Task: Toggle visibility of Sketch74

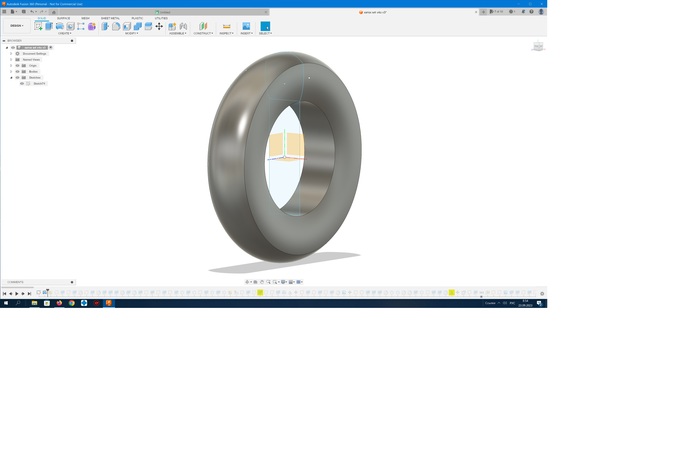Action: (22, 83)
